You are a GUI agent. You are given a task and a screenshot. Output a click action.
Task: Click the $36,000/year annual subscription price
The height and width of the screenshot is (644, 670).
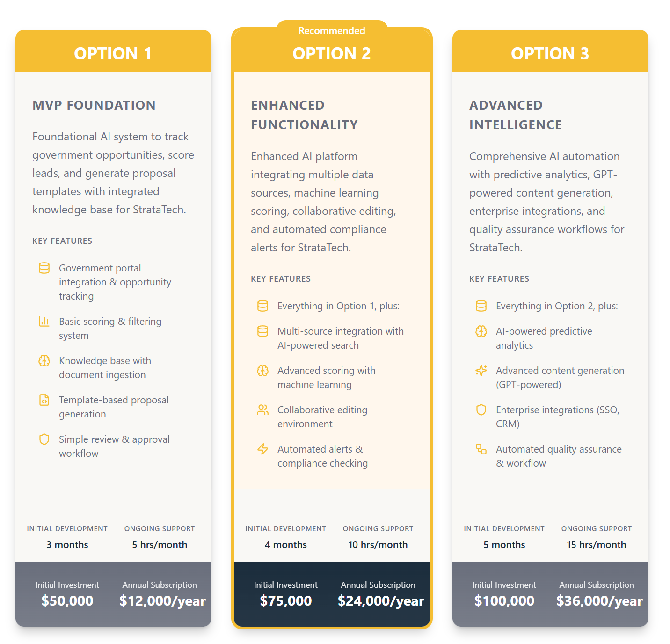pos(599,600)
